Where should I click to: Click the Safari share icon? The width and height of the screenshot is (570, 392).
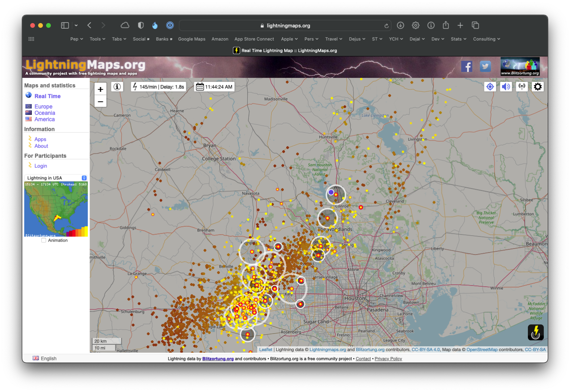click(446, 25)
